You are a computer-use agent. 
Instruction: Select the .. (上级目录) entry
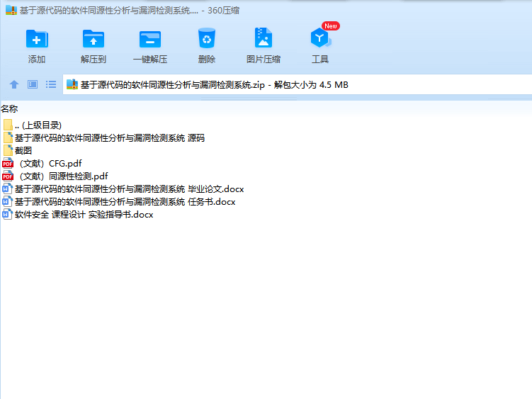click(x=38, y=125)
